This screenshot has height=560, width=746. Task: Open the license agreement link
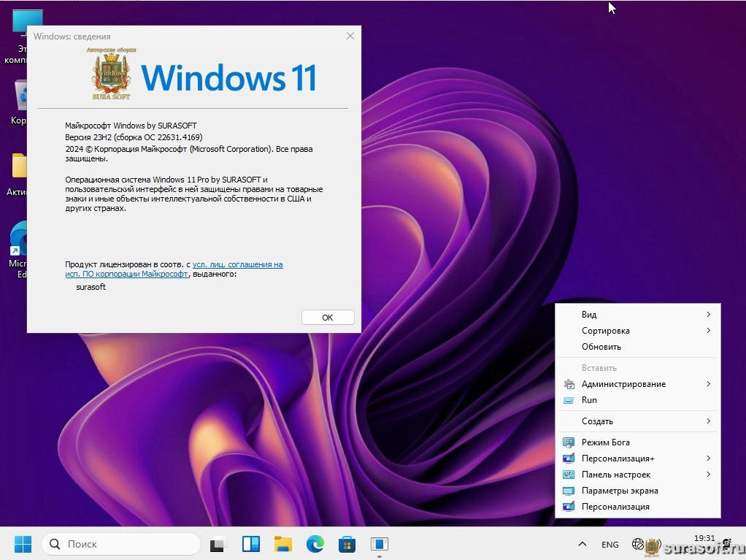tap(237, 264)
